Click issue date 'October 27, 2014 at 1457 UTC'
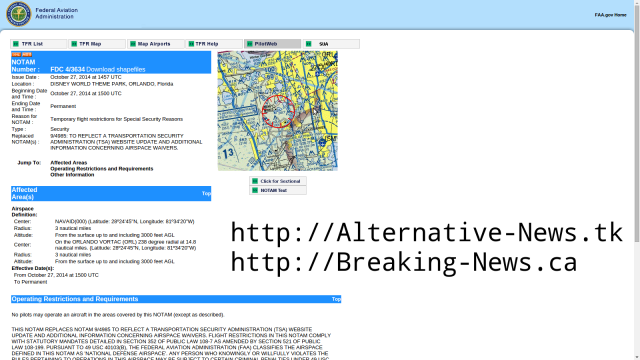 coord(86,77)
